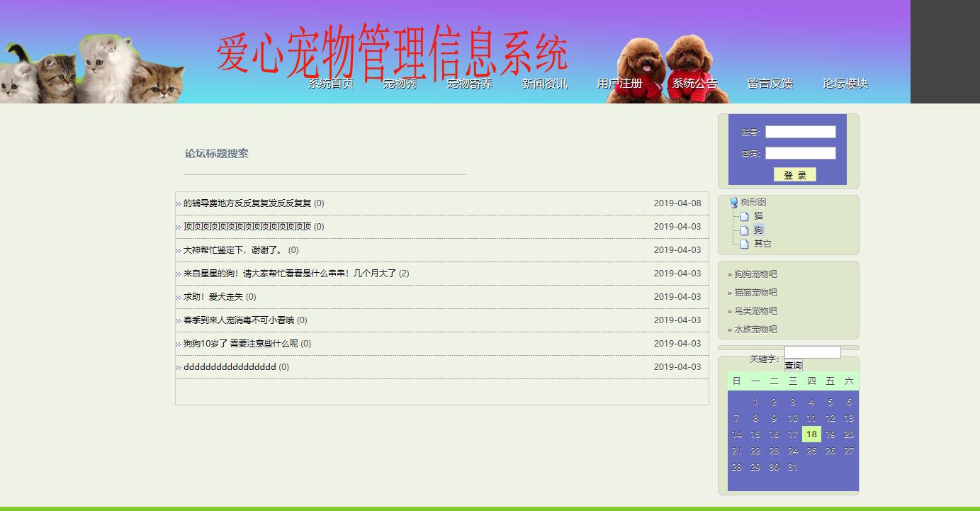Focus the 密码 input field
This screenshot has height=511, width=980.
click(801, 153)
